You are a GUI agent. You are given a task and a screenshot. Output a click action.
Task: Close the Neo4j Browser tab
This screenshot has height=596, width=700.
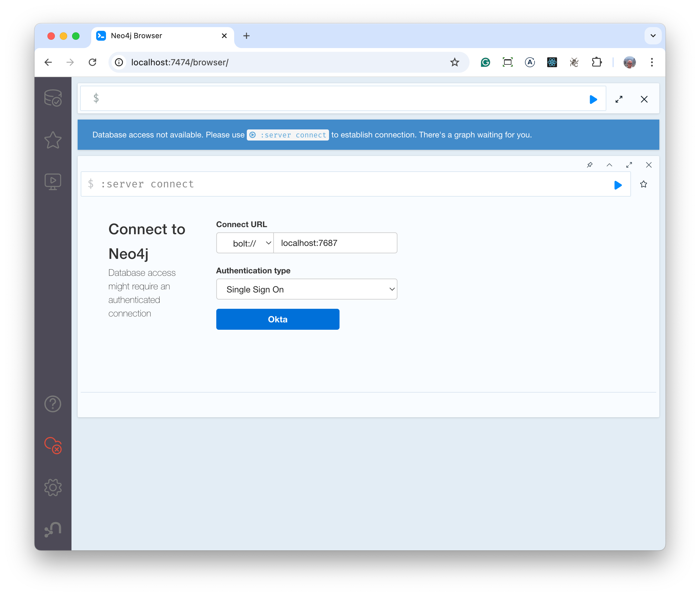(x=224, y=36)
